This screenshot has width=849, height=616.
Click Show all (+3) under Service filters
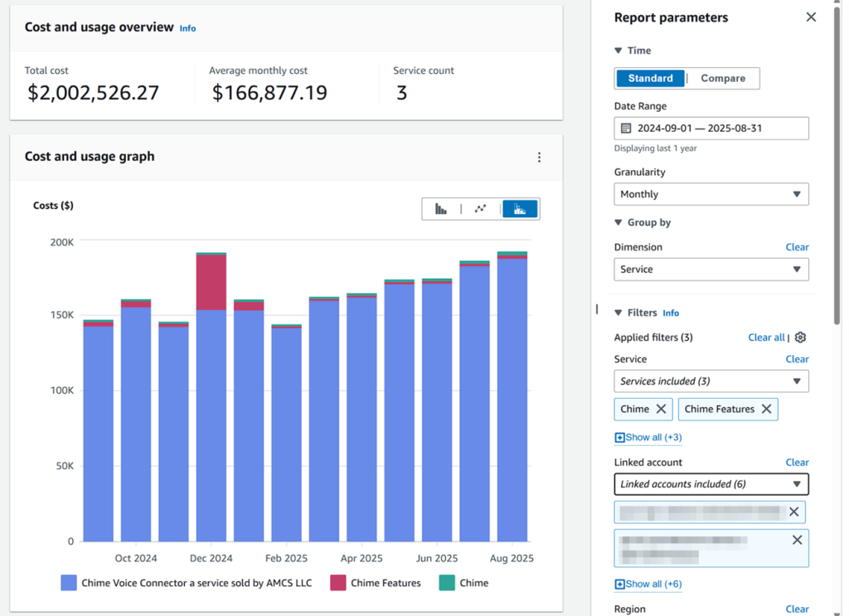[x=648, y=437]
